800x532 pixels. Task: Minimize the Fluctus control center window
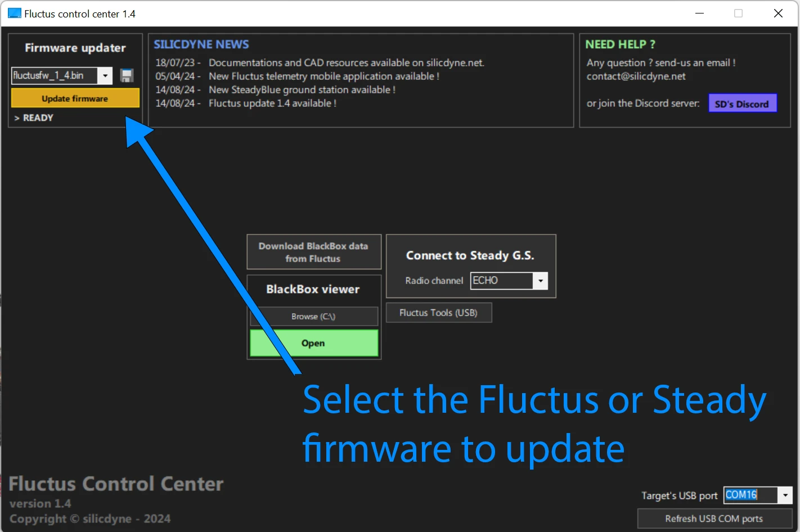[x=700, y=13]
